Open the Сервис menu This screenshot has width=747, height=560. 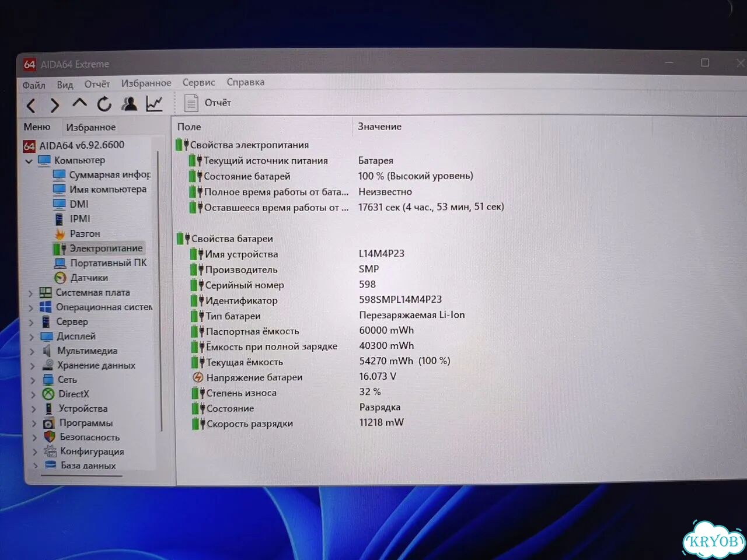[198, 83]
